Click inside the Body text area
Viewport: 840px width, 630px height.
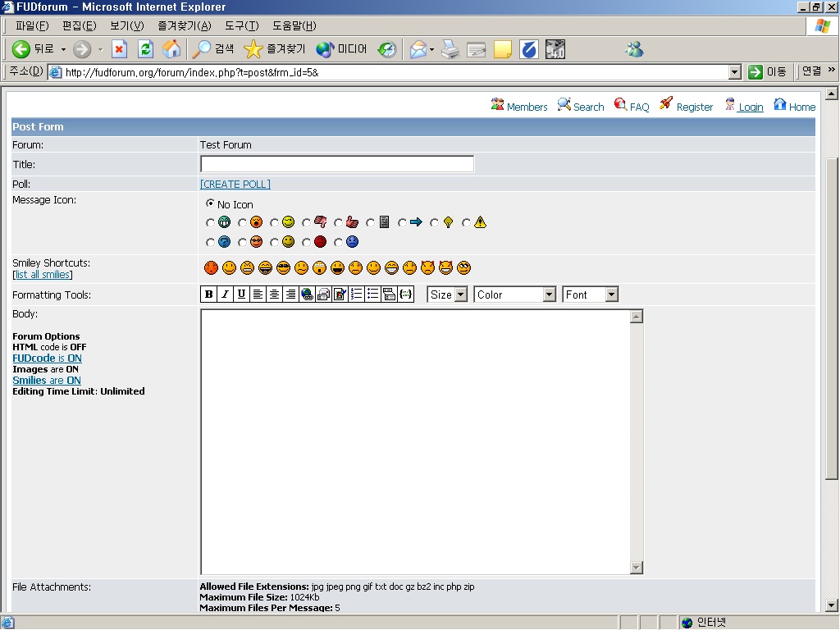[416, 442]
